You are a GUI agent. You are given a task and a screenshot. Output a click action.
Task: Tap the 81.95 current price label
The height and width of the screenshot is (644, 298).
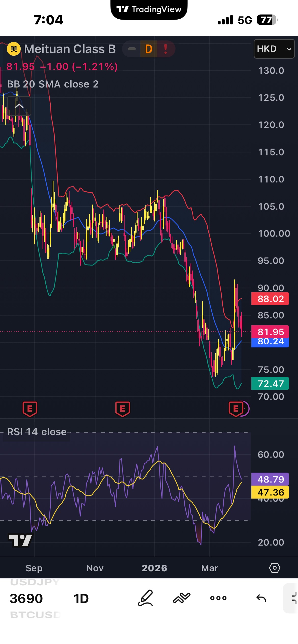pyautogui.click(x=270, y=332)
